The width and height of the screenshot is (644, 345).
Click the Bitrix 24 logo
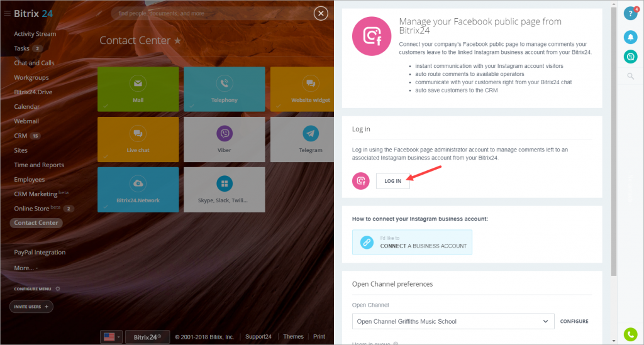33,14
